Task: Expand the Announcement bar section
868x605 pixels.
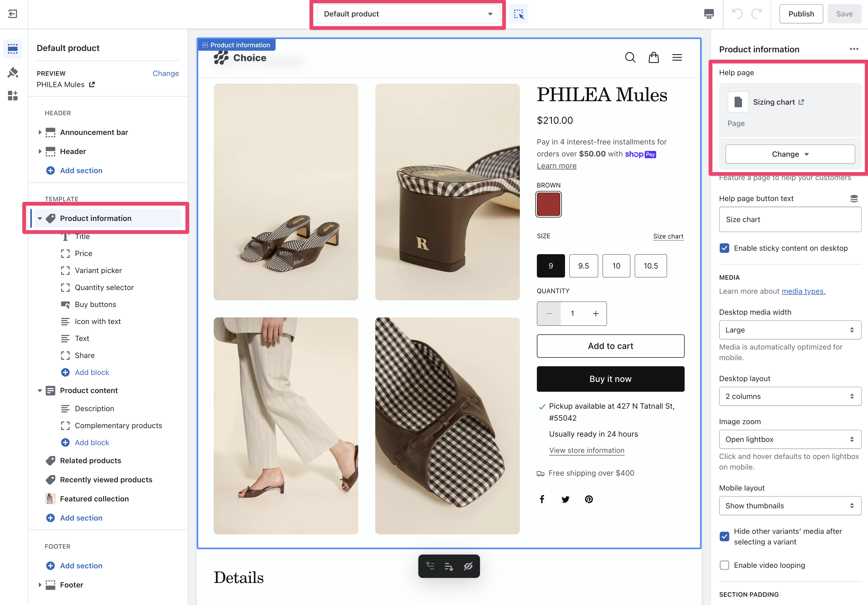Action: pos(40,132)
